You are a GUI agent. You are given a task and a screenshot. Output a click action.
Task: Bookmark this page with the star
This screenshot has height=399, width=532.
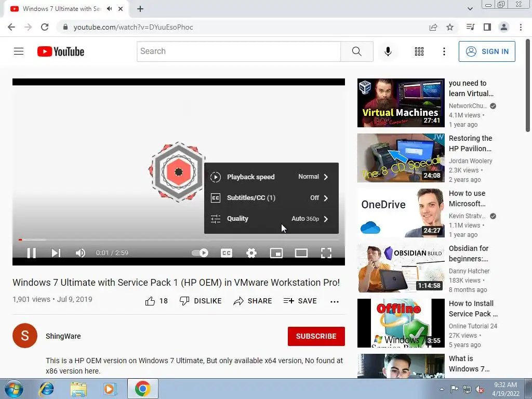pos(450,27)
